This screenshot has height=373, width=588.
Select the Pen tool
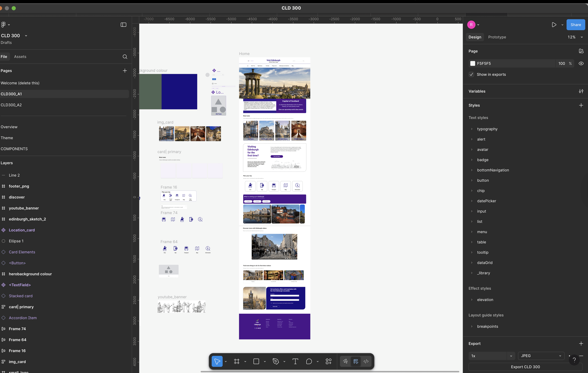click(x=276, y=361)
